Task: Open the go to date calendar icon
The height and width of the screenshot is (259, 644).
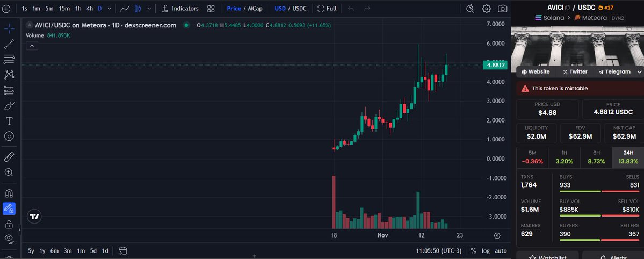Action: coord(122,251)
